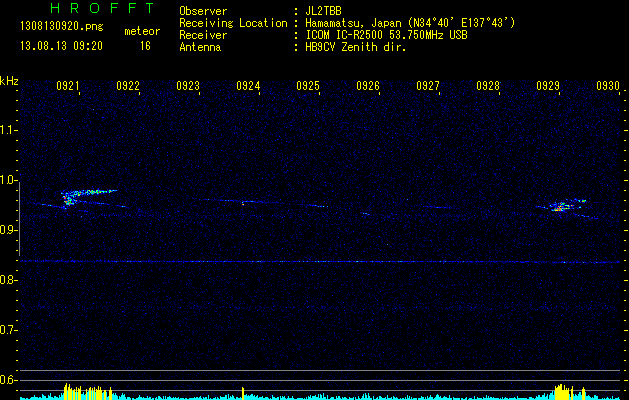Select the JL2TBB observer callsign
629x400 pixels.
(328, 10)
